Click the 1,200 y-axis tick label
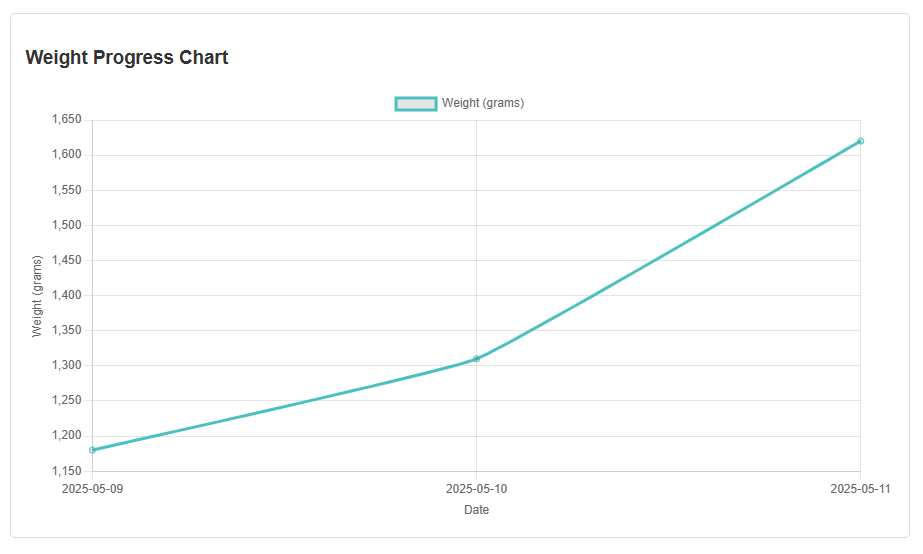Viewport: 923px width, 554px height. pyautogui.click(x=67, y=436)
